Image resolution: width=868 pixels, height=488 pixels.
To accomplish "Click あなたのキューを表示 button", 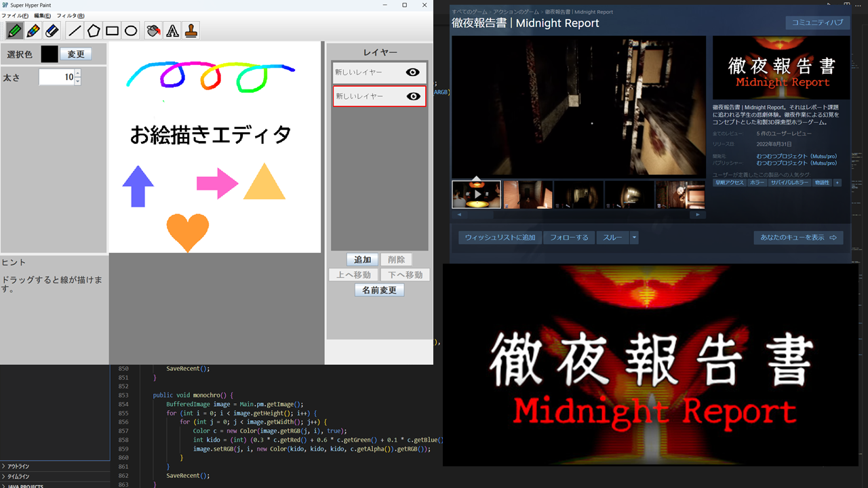I will click(798, 238).
